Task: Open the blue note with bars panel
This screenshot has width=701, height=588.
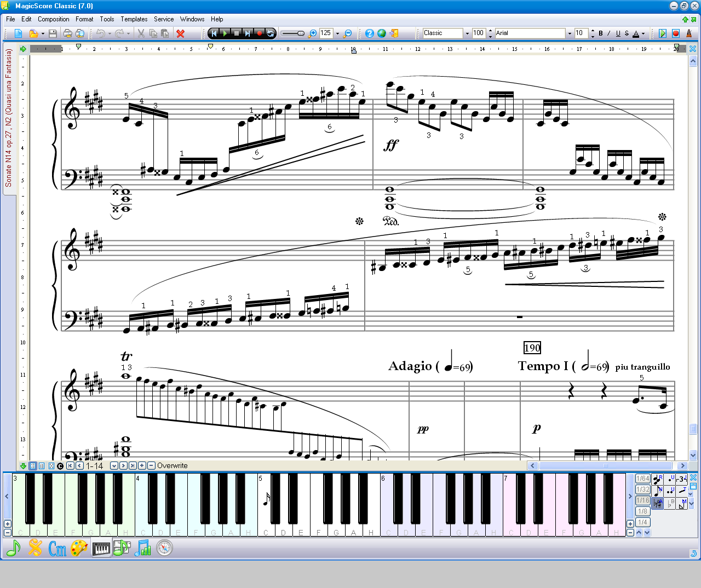Action: pyautogui.click(x=143, y=548)
